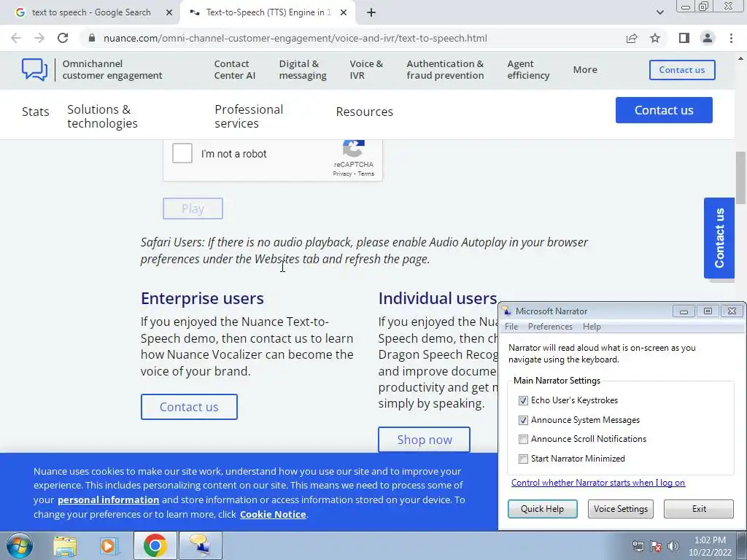Reload the Nuance page

[63, 38]
